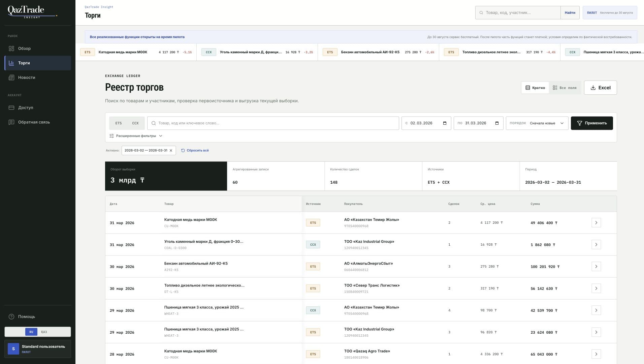Open Обратная связь in the sidebar
This screenshot has width=644, height=364.
tap(38, 122)
